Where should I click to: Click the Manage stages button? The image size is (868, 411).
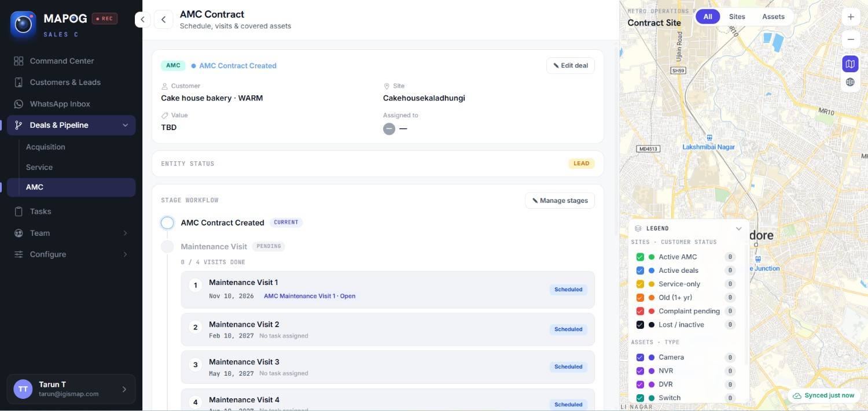[x=560, y=201]
